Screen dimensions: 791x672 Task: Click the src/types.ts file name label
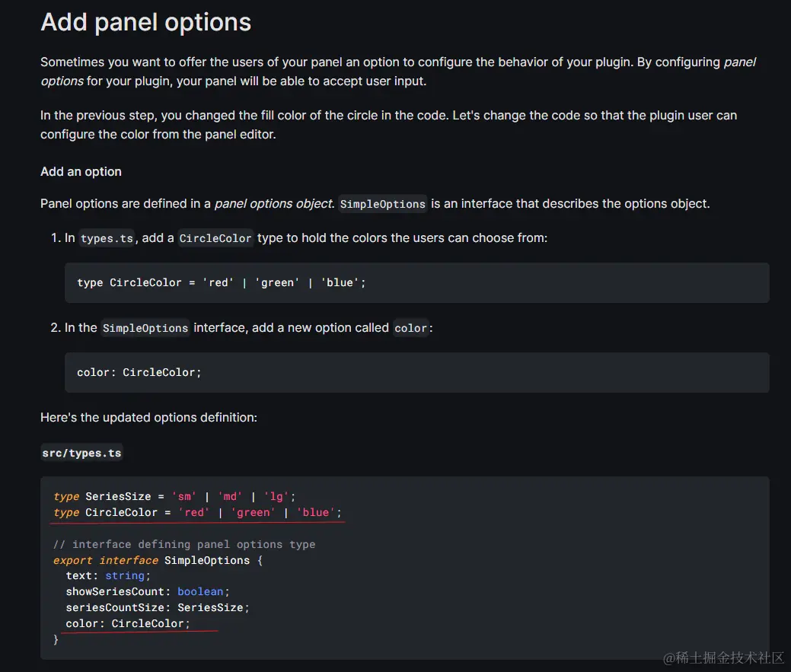click(x=81, y=453)
